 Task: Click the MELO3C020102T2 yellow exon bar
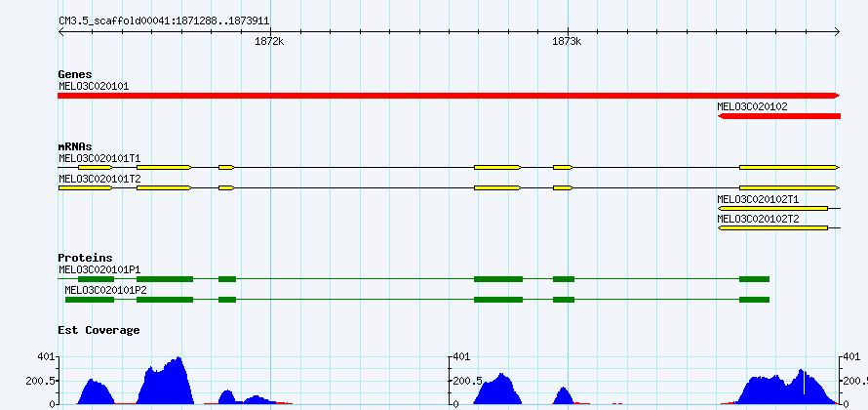tap(772, 228)
